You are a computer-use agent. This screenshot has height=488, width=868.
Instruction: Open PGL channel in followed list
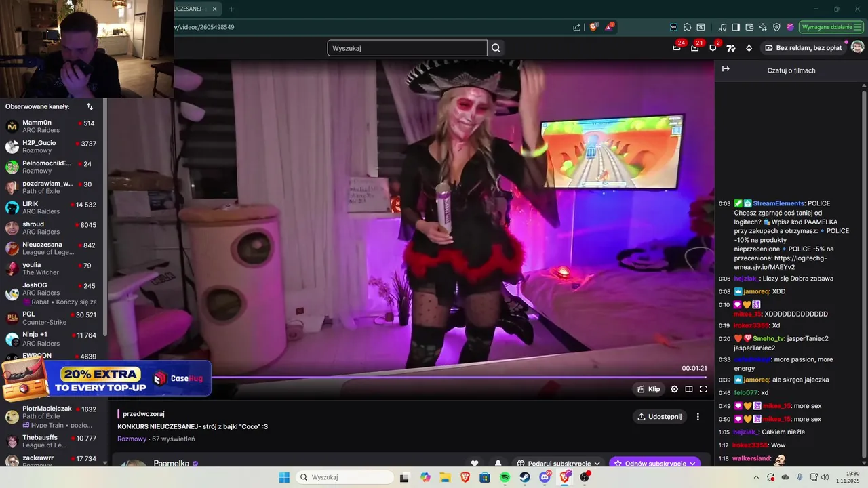[x=52, y=318]
